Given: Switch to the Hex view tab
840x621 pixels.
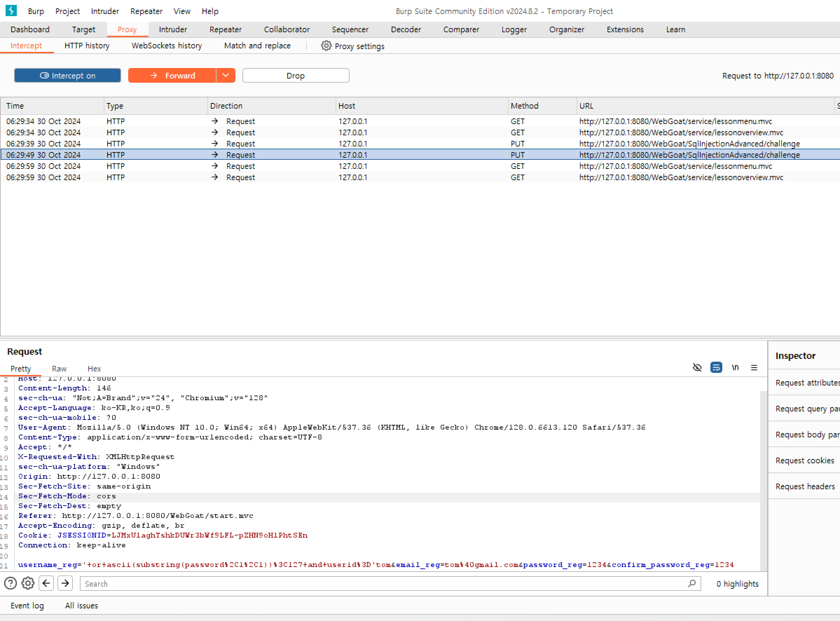Looking at the screenshot, I should tap(94, 368).
